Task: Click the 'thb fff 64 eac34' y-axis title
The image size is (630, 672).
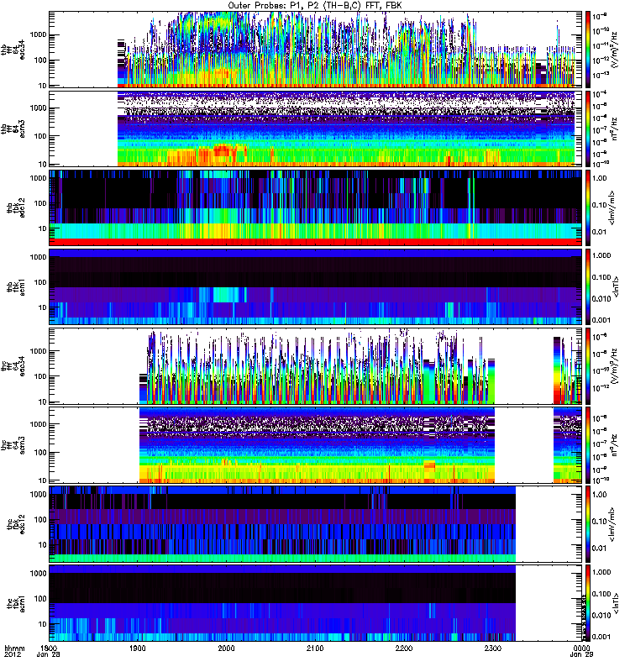Action: pos(13,50)
